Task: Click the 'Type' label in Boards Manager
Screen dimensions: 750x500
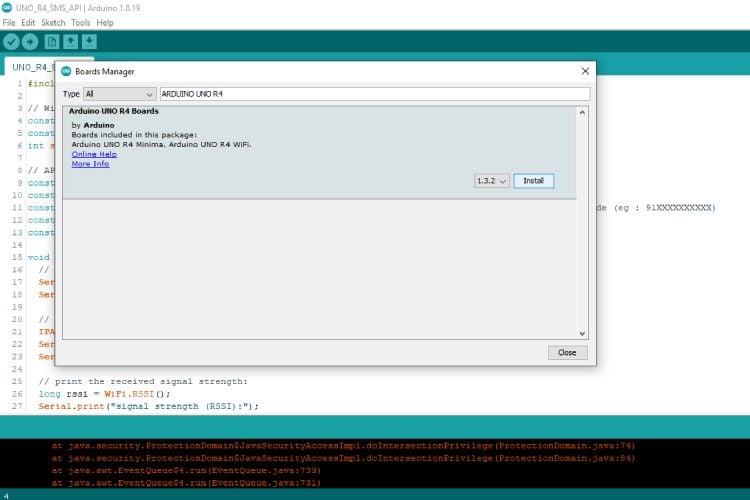Action: (71, 94)
